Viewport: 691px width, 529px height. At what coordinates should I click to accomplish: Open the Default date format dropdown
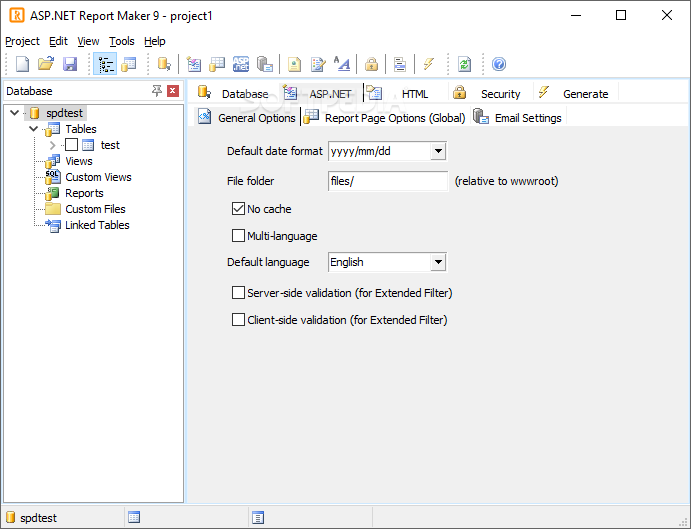click(438, 151)
